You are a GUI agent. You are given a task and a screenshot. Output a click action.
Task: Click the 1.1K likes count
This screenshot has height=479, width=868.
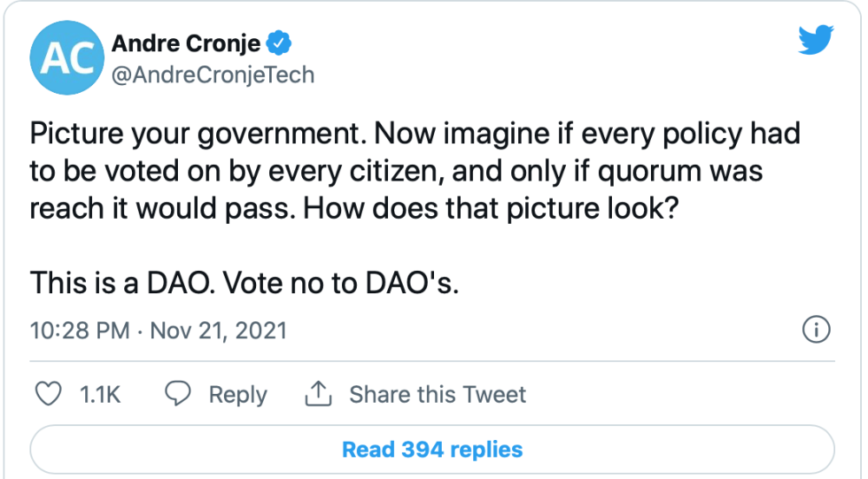[100, 394]
